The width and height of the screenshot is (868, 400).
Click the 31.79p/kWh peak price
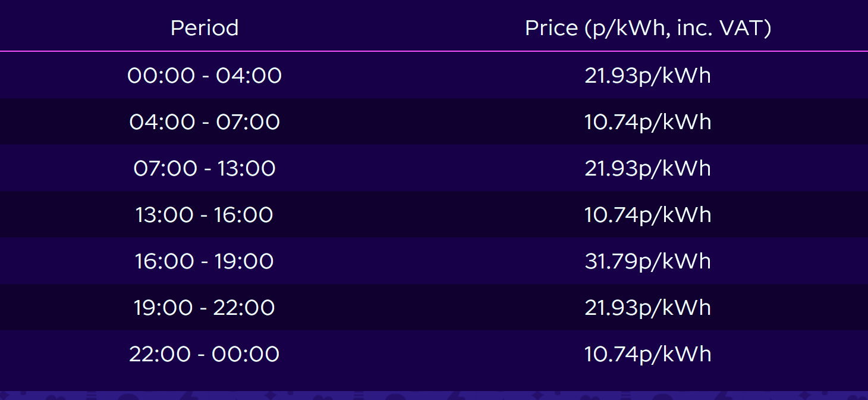[x=647, y=261]
